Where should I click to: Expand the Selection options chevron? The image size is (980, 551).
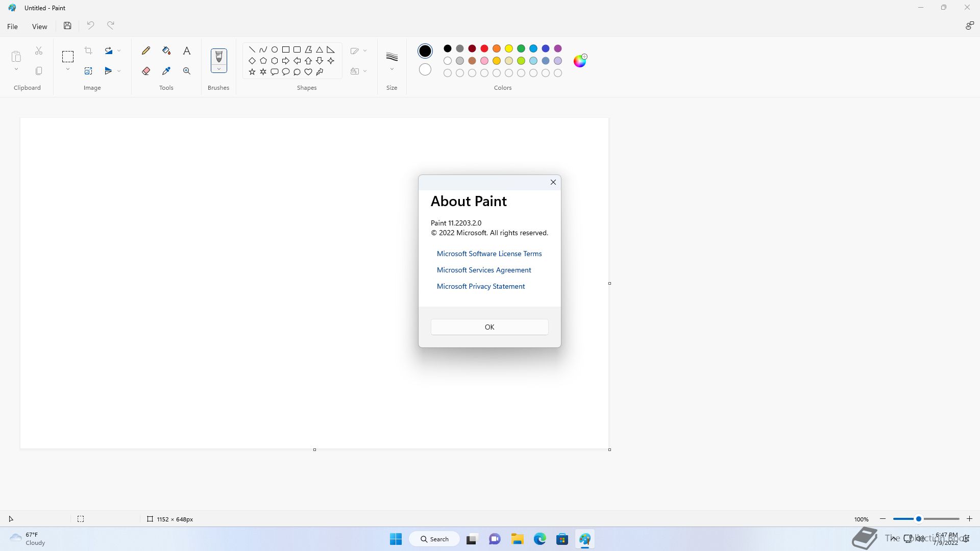[68, 69]
